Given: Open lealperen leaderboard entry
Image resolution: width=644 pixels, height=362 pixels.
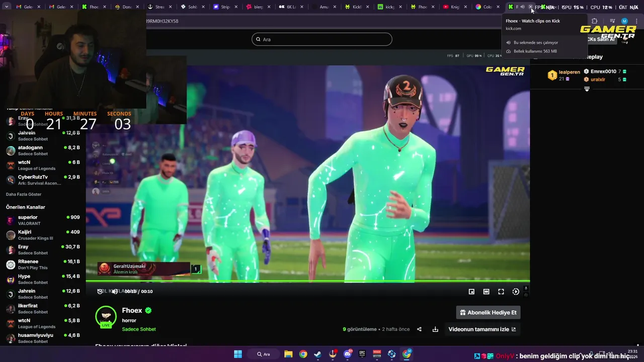Looking at the screenshot, I should [x=564, y=75].
